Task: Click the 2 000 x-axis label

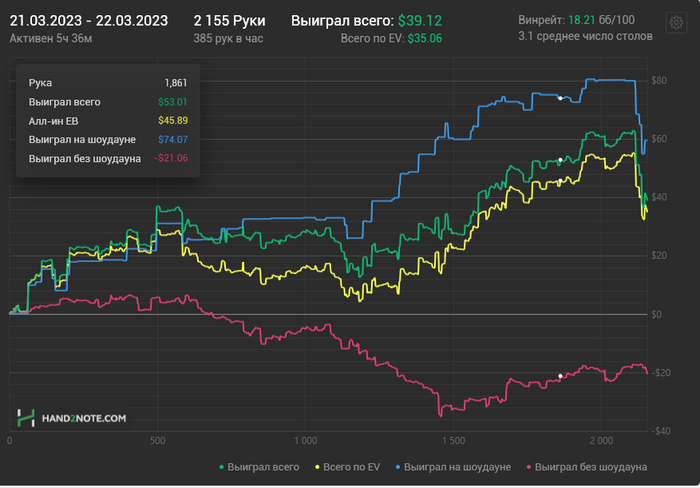Action: click(601, 441)
